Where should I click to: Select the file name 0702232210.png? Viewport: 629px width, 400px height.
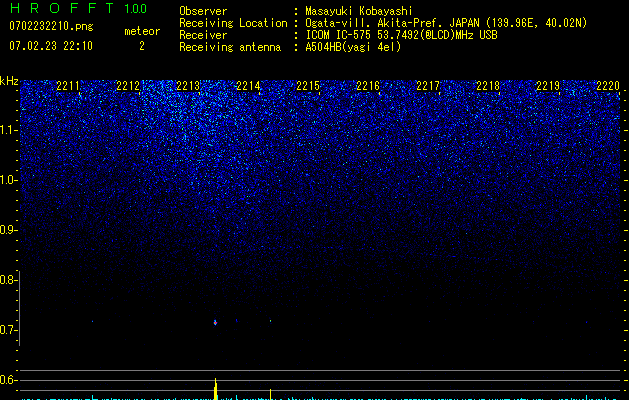[51, 26]
